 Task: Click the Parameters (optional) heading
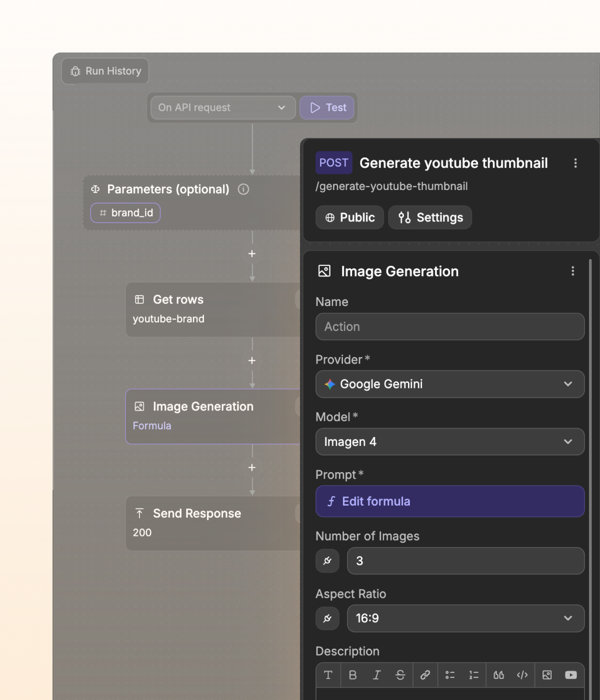(168, 189)
